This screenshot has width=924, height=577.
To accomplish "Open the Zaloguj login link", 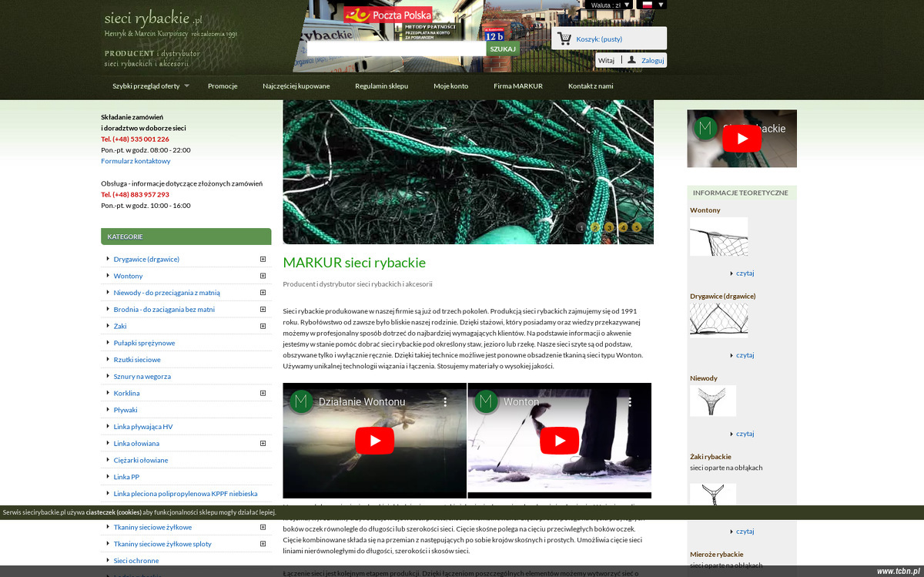I will pos(653,60).
